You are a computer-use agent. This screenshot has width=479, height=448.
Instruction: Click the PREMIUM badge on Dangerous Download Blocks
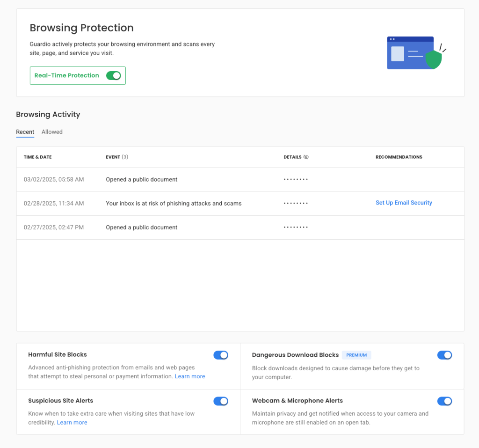point(356,355)
